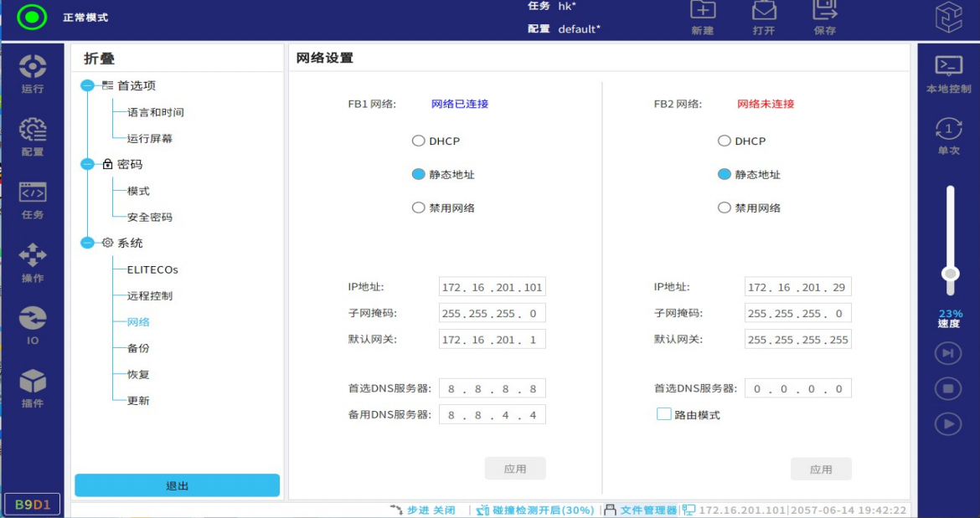Enable the 路由模式 checkbox
This screenshot has width=980, height=518.
coord(664,414)
